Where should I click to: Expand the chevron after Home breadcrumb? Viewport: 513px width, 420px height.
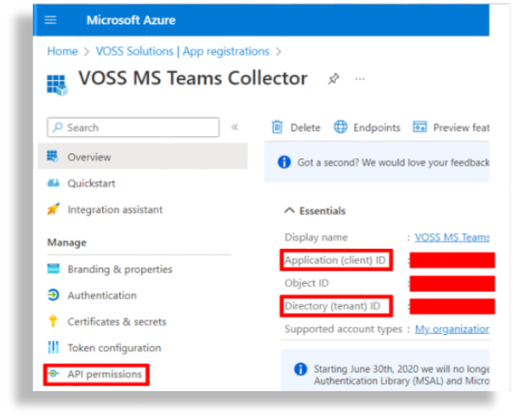click(87, 52)
